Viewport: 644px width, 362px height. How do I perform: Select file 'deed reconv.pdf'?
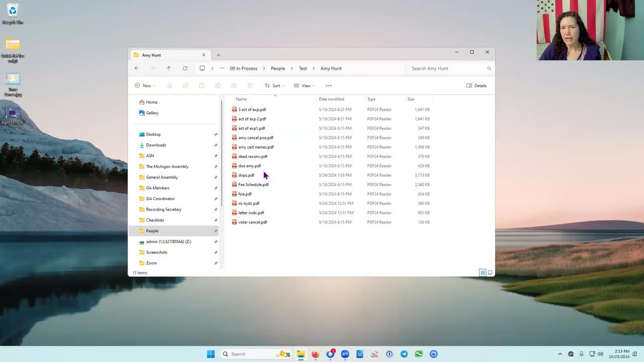[x=253, y=156]
